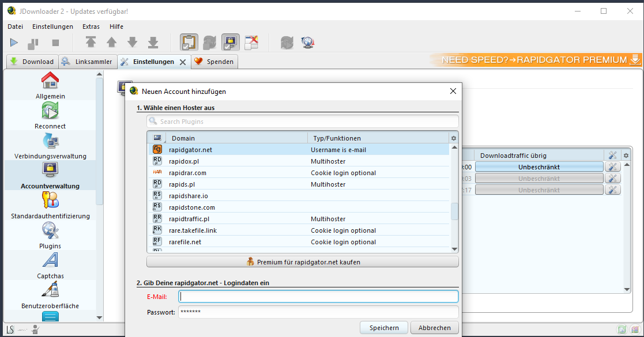This screenshot has width=644, height=337.
Task: Open the Hilfe menu
Action: click(x=116, y=26)
